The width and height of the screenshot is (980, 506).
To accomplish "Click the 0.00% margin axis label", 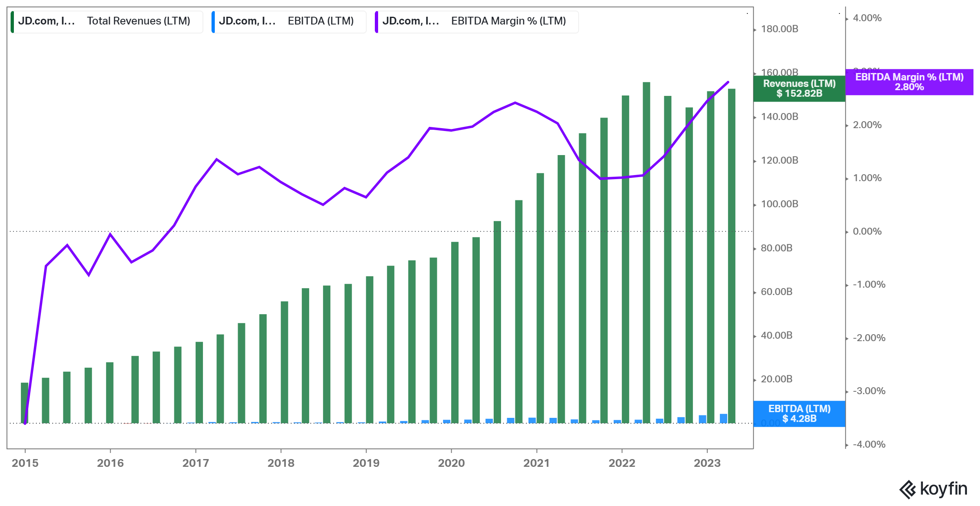I will click(x=867, y=231).
